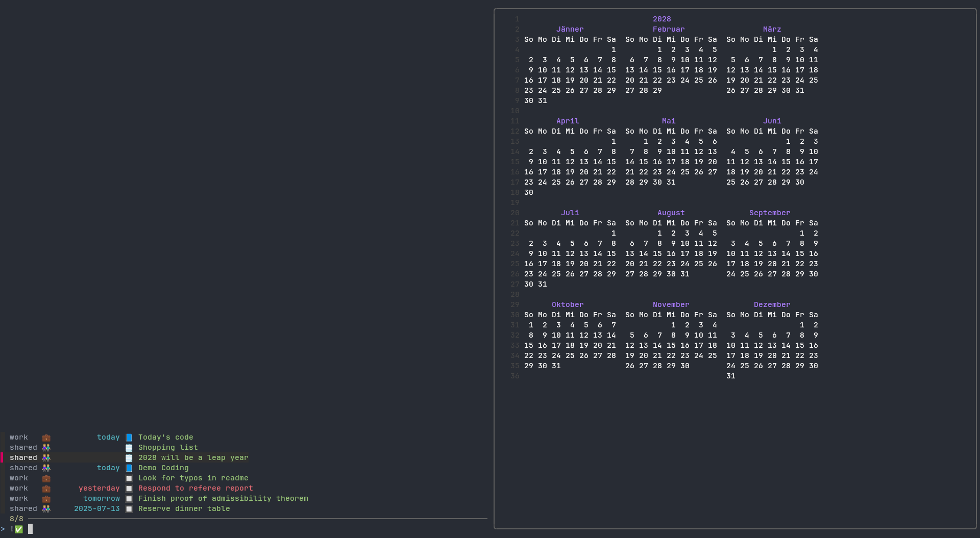
Task: Click the people icon on Reserve dinner table row
Action: [x=46, y=509]
